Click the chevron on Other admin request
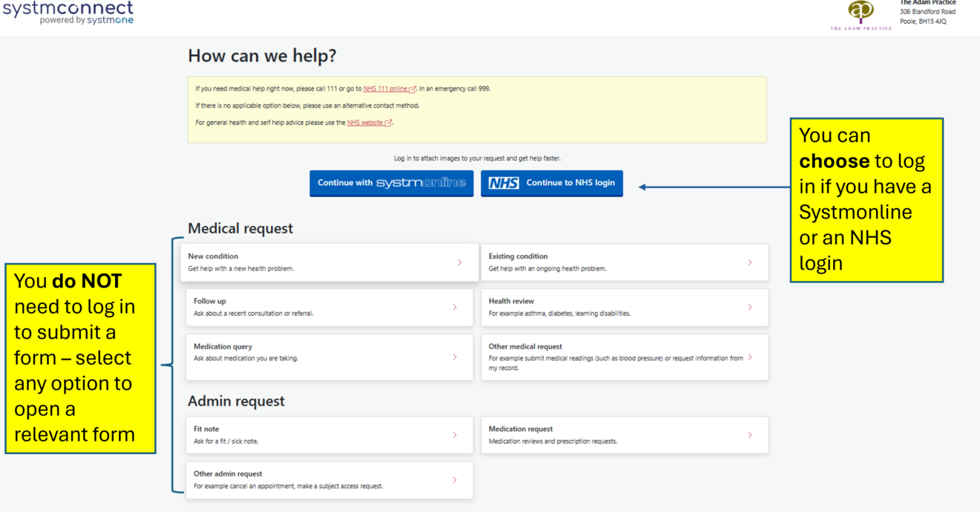The height and width of the screenshot is (512, 980). pyautogui.click(x=454, y=480)
